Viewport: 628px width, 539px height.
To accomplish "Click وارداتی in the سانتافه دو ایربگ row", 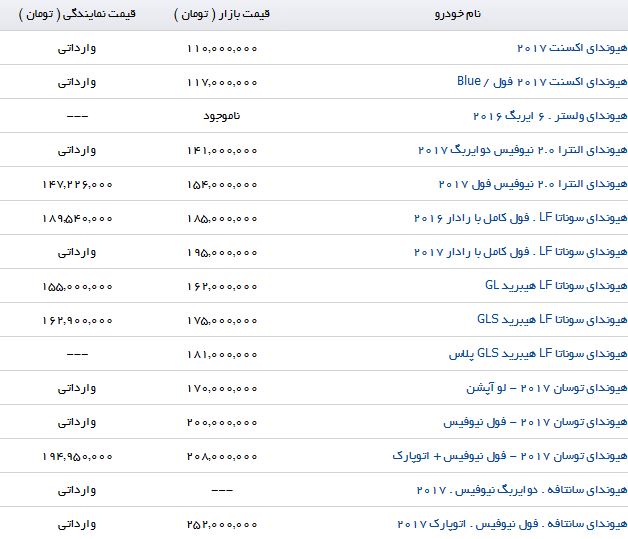I will click(77, 491).
